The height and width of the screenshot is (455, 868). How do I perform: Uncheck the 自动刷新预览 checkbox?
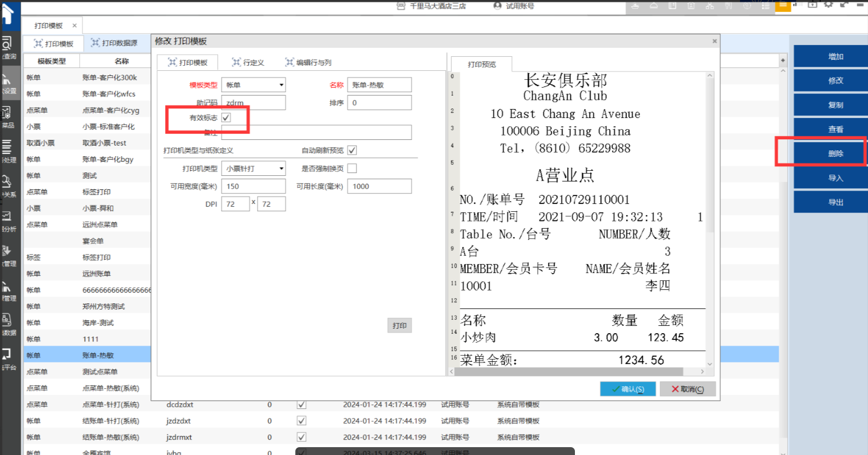pos(352,150)
